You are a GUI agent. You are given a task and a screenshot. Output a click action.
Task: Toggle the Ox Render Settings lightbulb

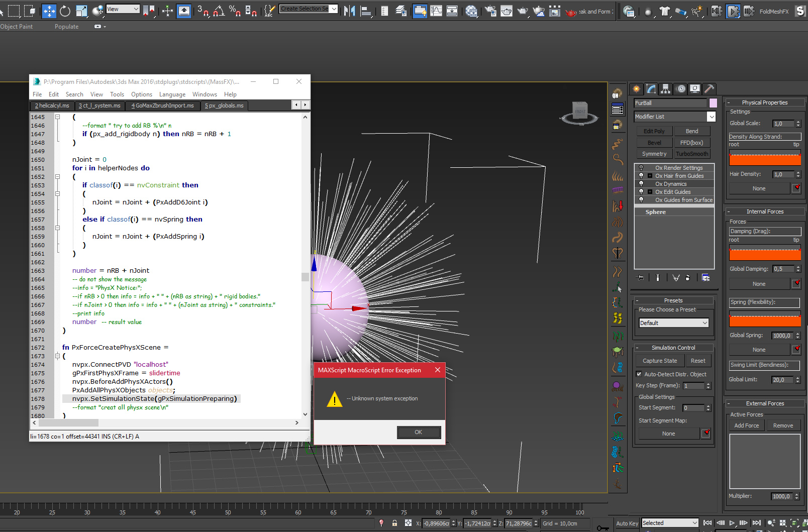pyautogui.click(x=641, y=168)
